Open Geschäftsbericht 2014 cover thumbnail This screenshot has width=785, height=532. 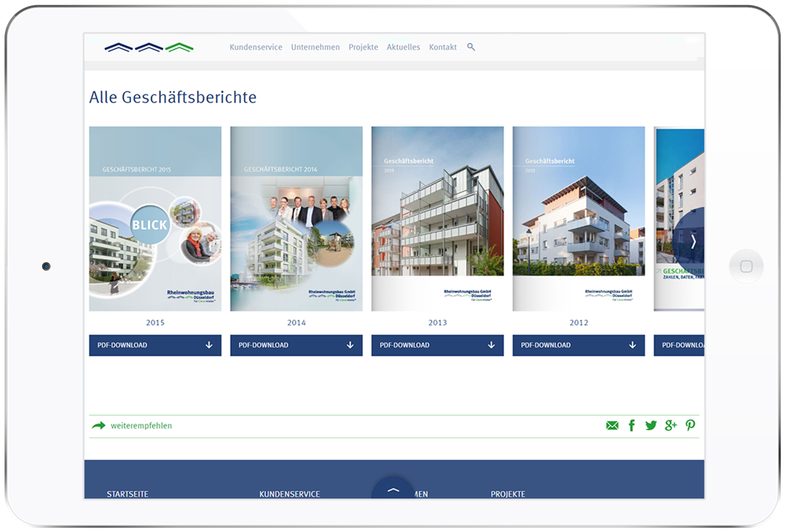point(297,219)
